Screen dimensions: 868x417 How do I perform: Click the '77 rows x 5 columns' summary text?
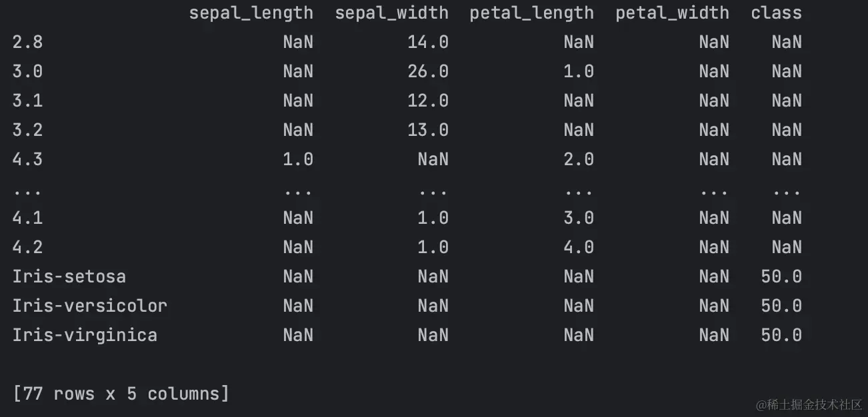[x=121, y=394]
